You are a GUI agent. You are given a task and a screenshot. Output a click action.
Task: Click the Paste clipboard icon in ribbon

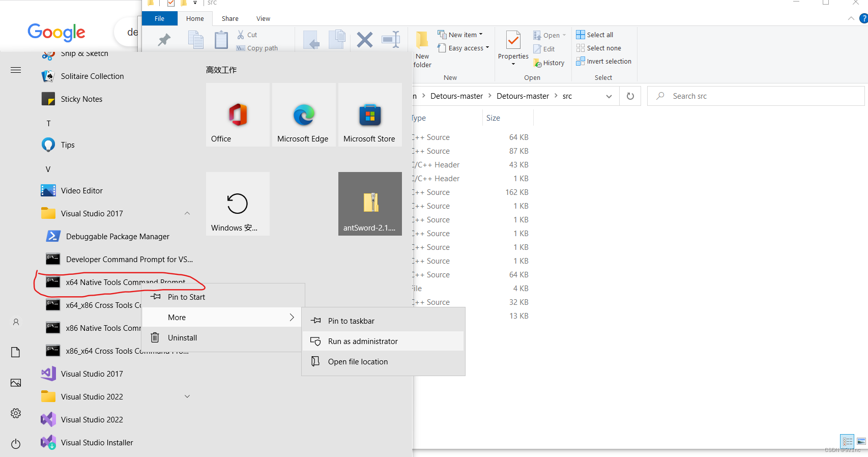[x=221, y=40]
